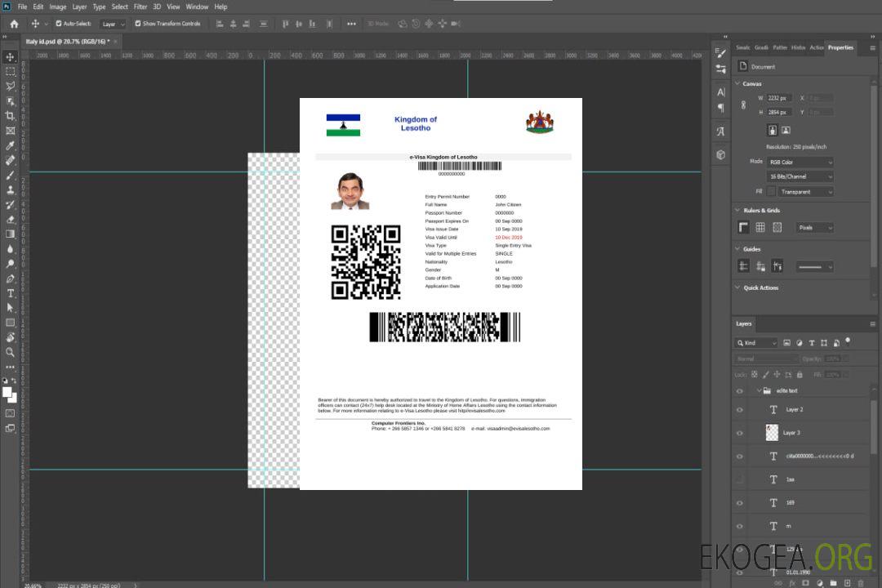Image resolution: width=882 pixels, height=588 pixels.
Task: Click the canvas height field
Action: 780,113
